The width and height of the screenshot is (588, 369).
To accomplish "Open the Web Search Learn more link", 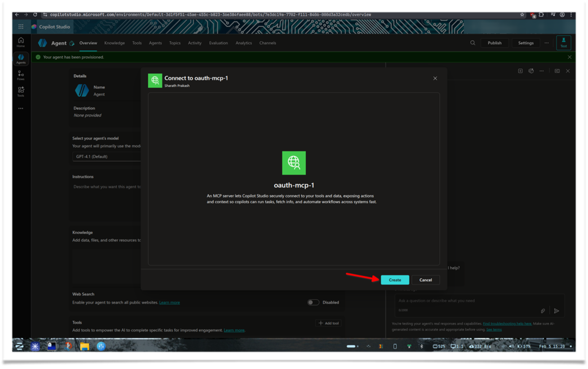I will (169, 302).
